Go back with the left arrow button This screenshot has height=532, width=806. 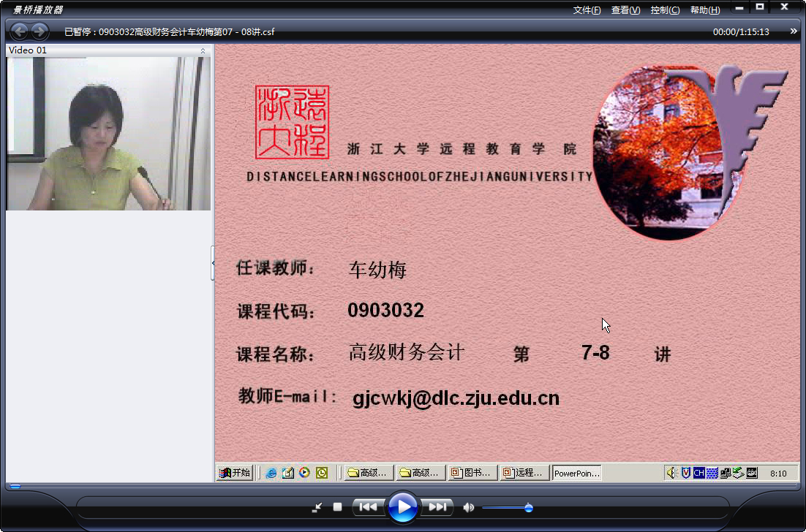point(19,31)
